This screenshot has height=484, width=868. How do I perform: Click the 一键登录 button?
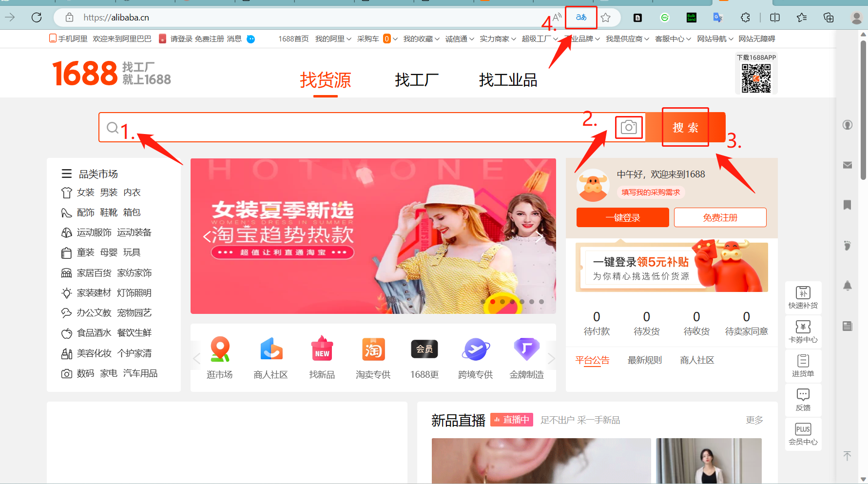tap(623, 217)
